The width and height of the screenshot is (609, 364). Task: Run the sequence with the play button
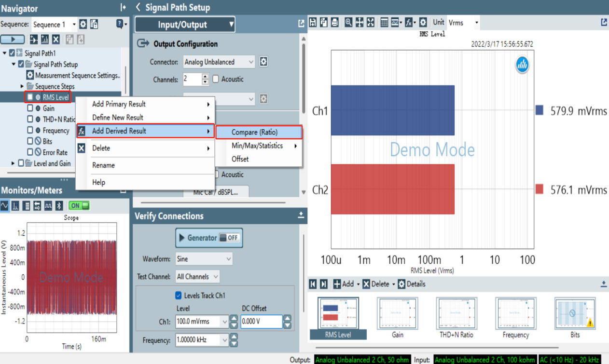13,40
